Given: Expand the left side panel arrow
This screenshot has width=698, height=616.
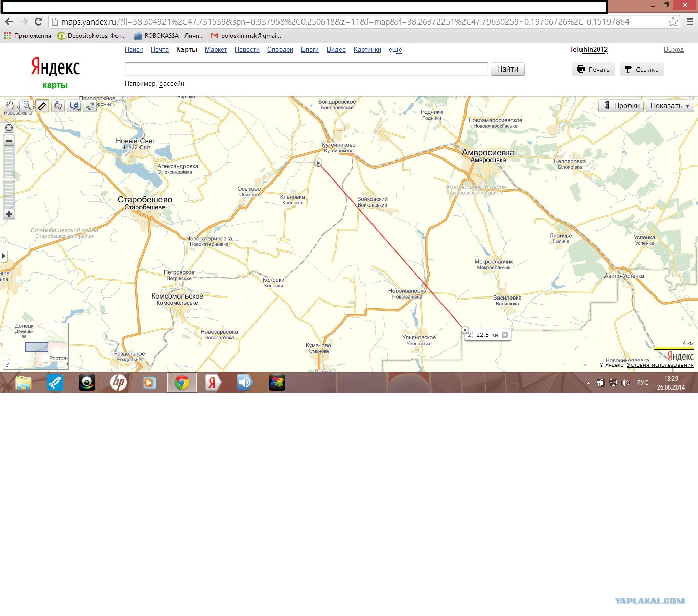Looking at the screenshot, I should click(4, 256).
